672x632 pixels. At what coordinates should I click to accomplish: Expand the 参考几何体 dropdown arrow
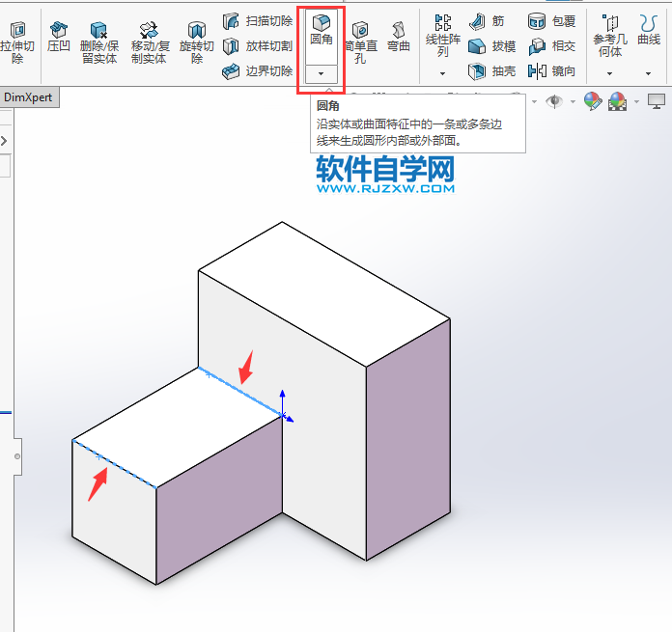coord(610,73)
